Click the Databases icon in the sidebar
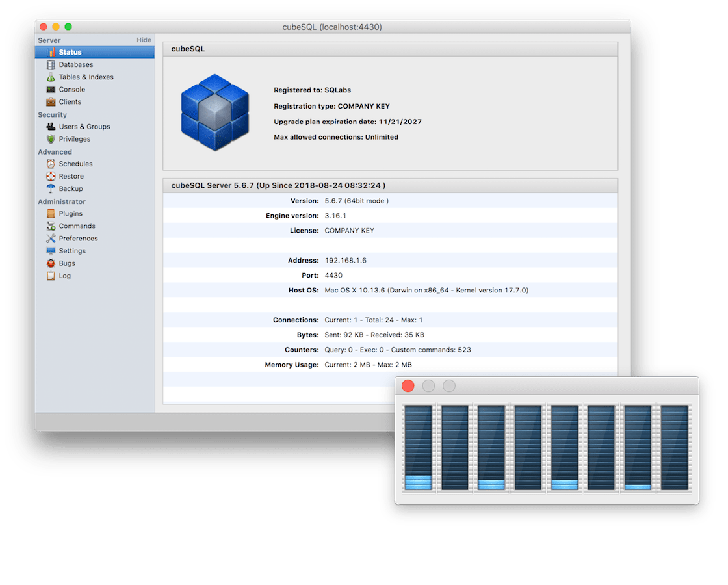This screenshot has width=728, height=585. [x=51, y=64]
